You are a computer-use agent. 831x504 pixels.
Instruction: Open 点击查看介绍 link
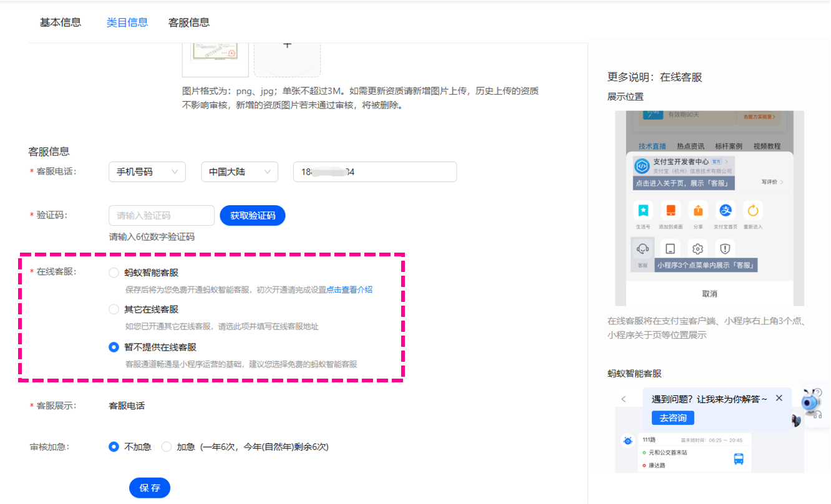pyautogui.click(x=349, y=290)
